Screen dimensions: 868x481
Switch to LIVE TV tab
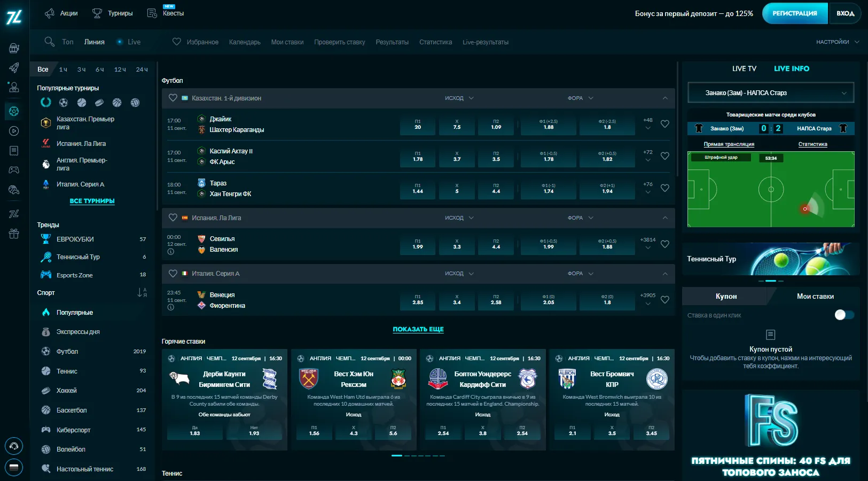pyautogui.click(x=744, y=68)
